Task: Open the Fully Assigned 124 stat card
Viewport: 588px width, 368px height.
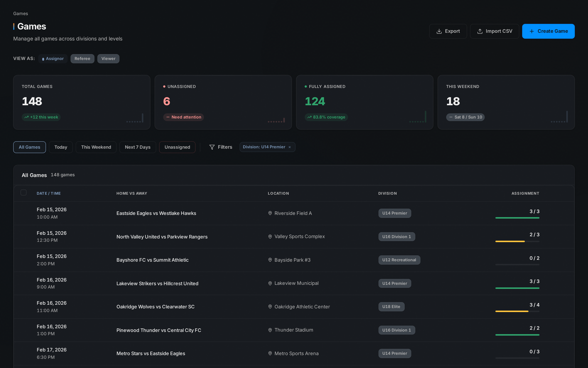Action: pyautogui.click(x=364, y=102)
